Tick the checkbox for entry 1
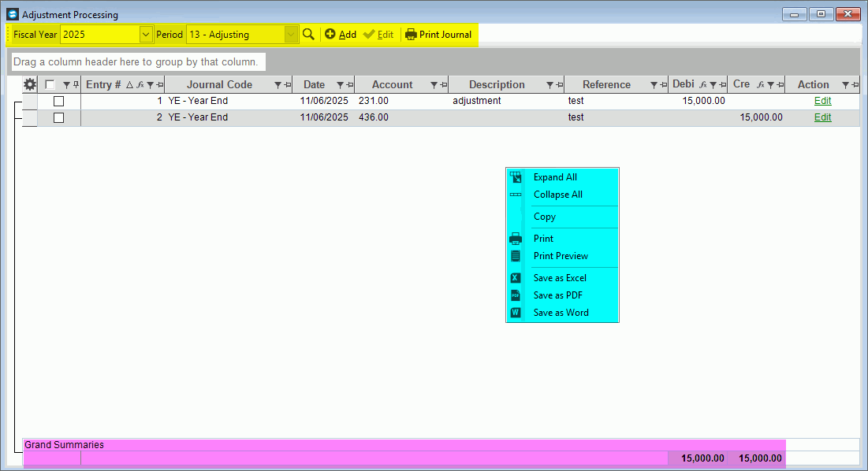Viewport: 868px width, 471px height. [x=58, y=102]
